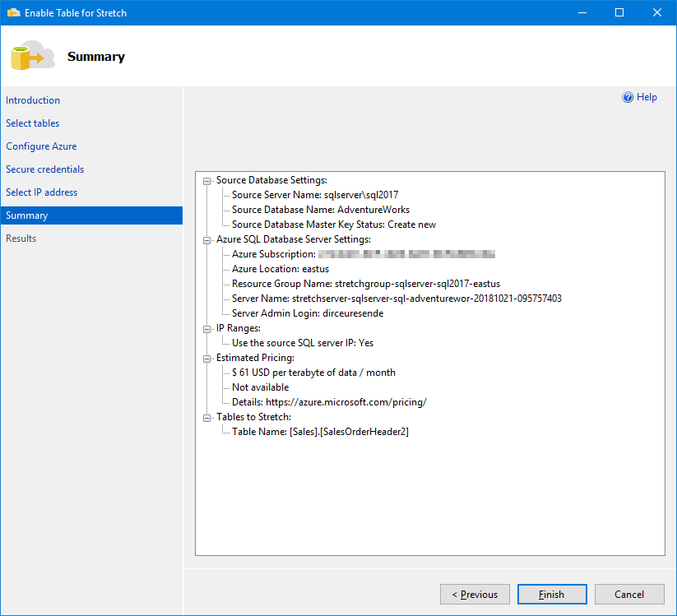677x616 pixels.
Task: Select the Source Server Name row
Action: coord(315,195)
